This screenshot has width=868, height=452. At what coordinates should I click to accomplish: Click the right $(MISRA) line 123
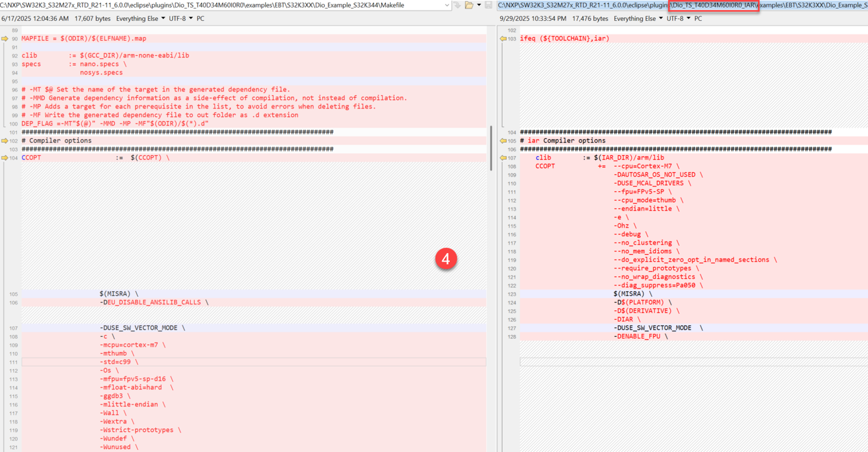click(x=633, y=294)
